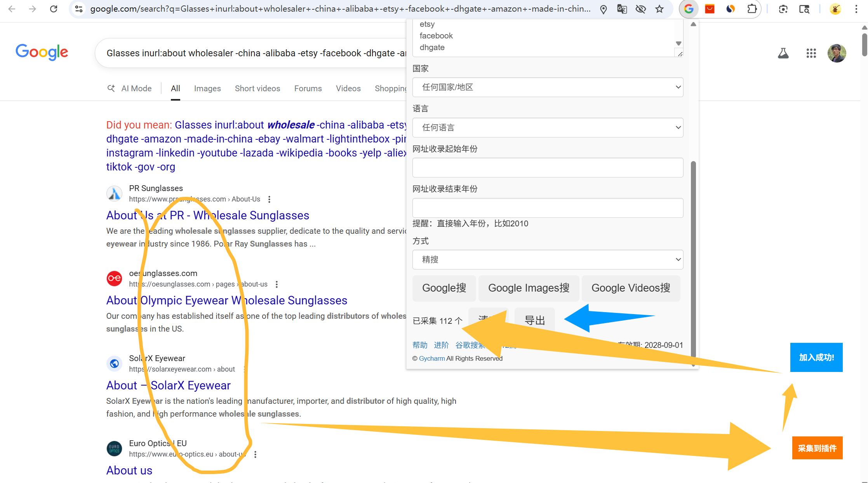
Task: Open the 语言 language dropdown
Action: tap(548, 127)
